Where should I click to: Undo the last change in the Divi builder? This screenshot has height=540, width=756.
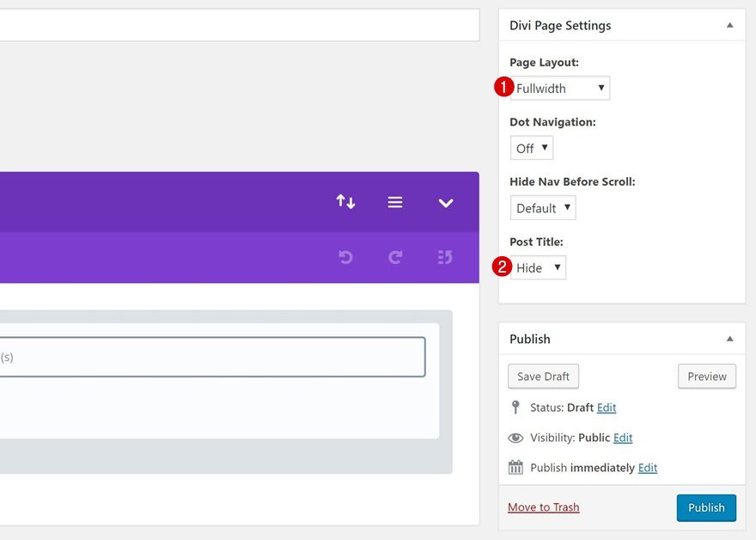pyautogui.click(x=344, y=256)
